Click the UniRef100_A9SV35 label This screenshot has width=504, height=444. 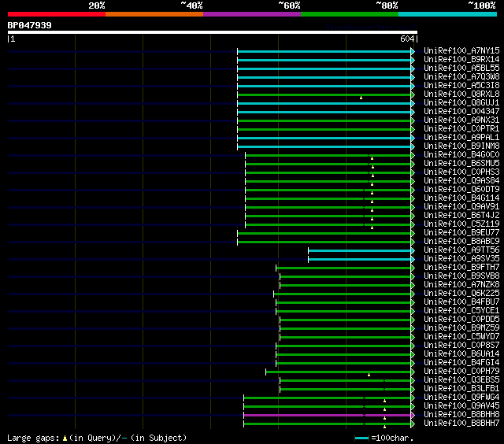461,259
